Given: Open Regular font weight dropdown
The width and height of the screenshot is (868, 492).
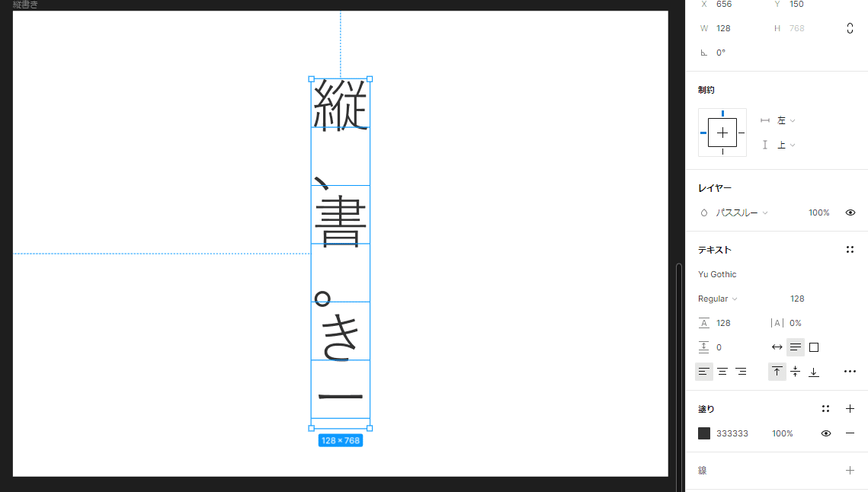Looking at the screenshot, I should pyautogui.click(x=717, y=299).
